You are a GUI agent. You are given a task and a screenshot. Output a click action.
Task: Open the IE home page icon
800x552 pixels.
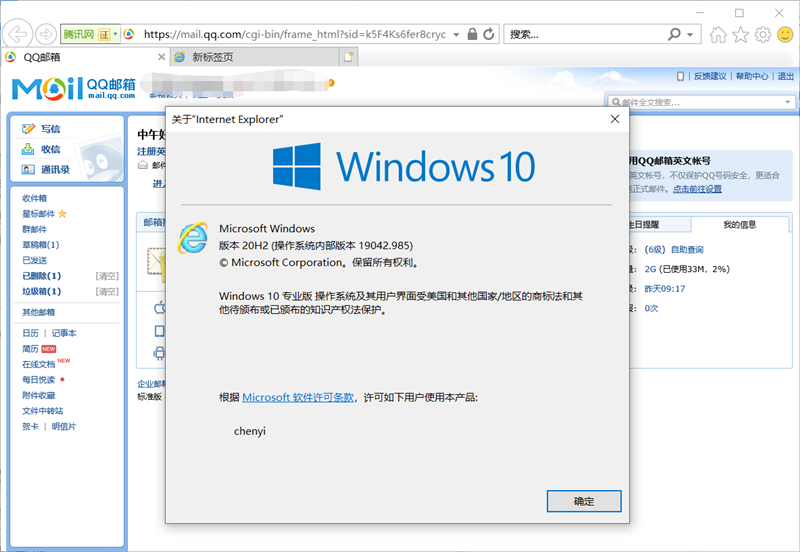click(718, 35)
